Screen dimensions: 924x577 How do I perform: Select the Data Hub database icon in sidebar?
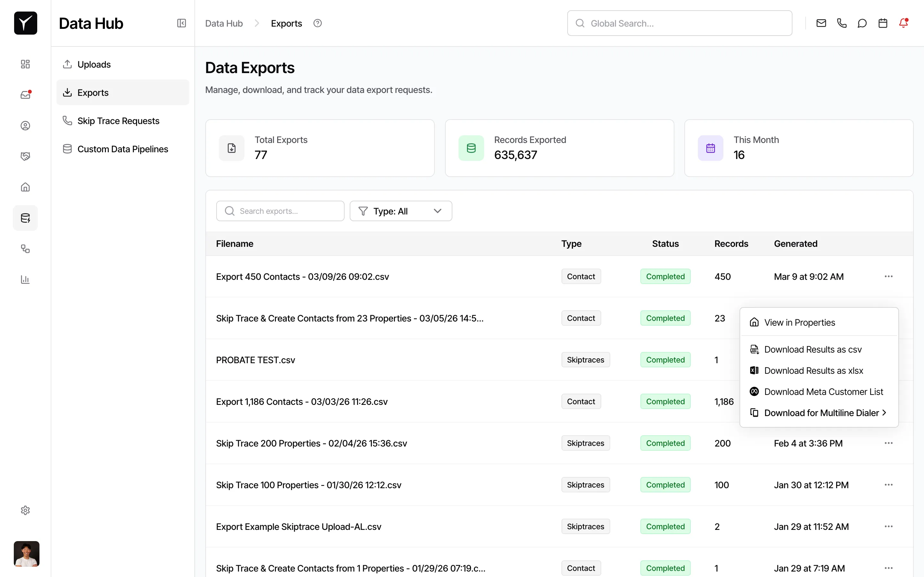(x=25, y=218)
